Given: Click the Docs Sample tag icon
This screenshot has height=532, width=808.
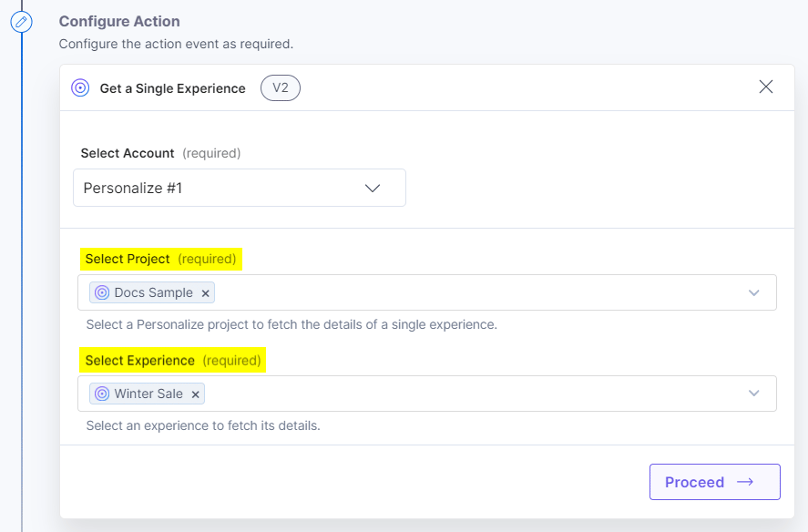Looking at the screenshot, I should pos(102,293).
